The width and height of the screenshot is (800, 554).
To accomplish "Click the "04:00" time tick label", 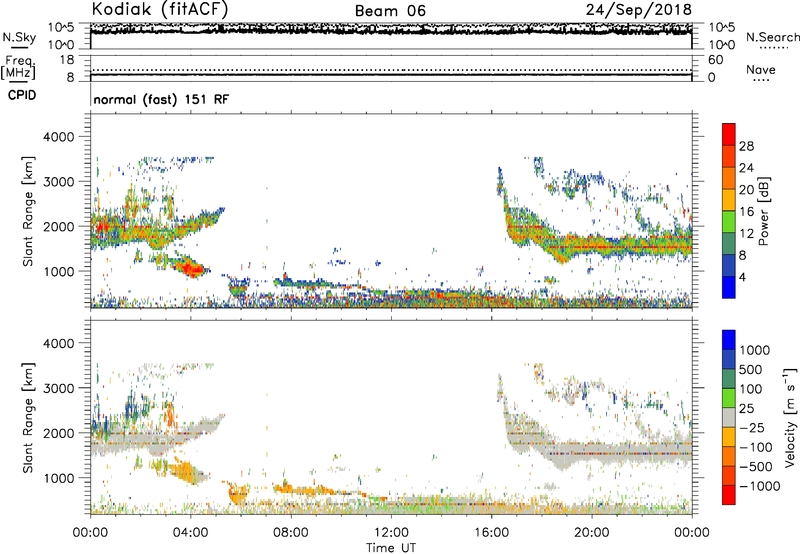I will pyautogui.click(x=190, y=533).
